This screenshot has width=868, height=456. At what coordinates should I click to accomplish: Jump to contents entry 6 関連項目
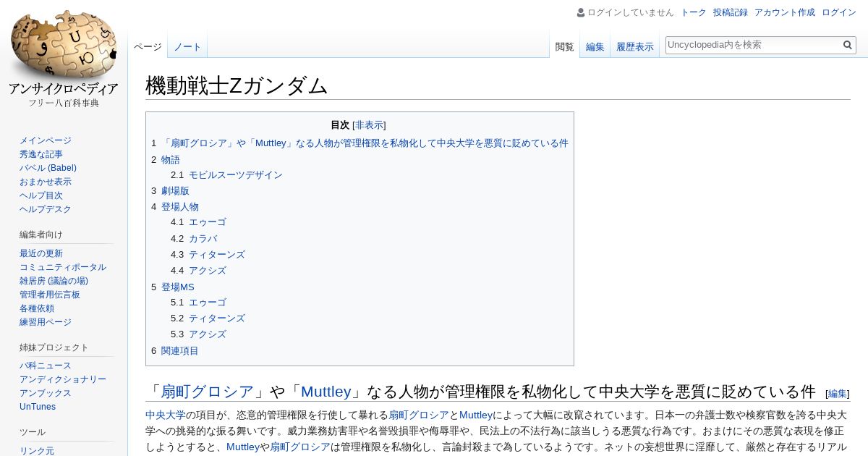click(x=175, y=351)
